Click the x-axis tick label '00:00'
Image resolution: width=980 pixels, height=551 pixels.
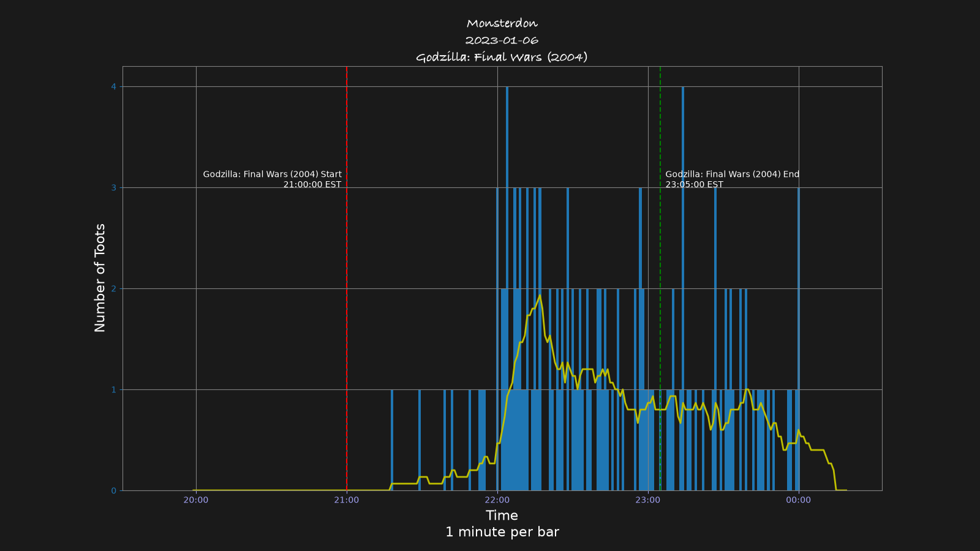[x=799, y=500]
